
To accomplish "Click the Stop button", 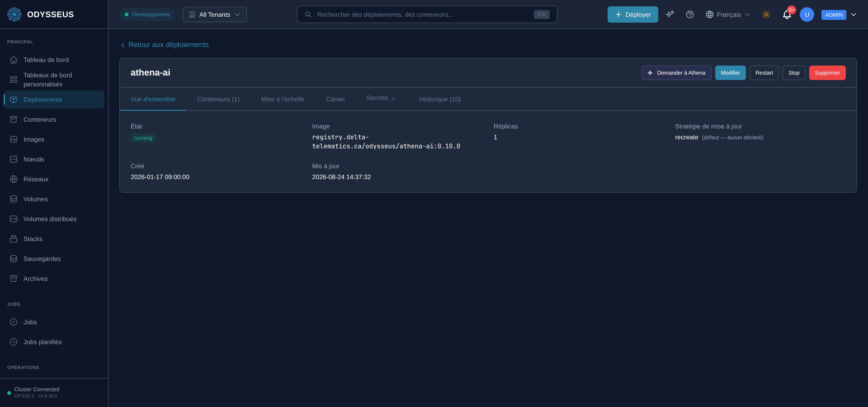I will 794,73.
